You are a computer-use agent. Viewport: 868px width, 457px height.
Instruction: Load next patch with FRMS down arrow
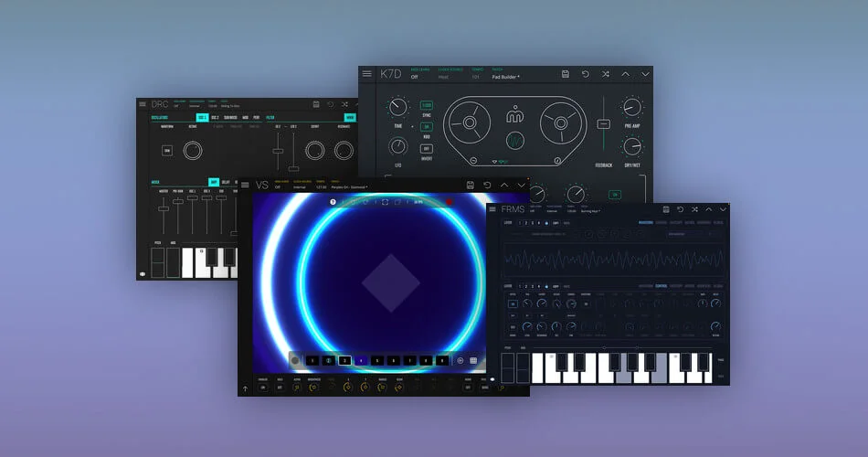tap(723, 209)
